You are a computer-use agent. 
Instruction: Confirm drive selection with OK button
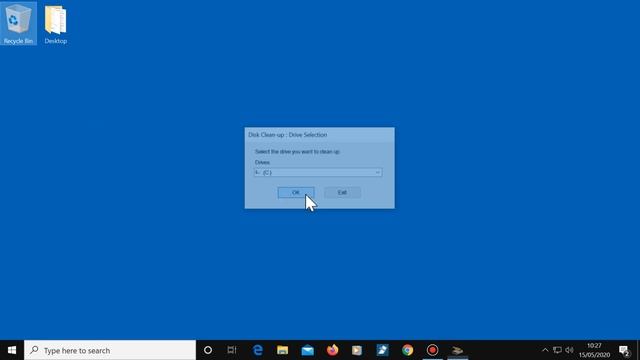coord(296,192)
